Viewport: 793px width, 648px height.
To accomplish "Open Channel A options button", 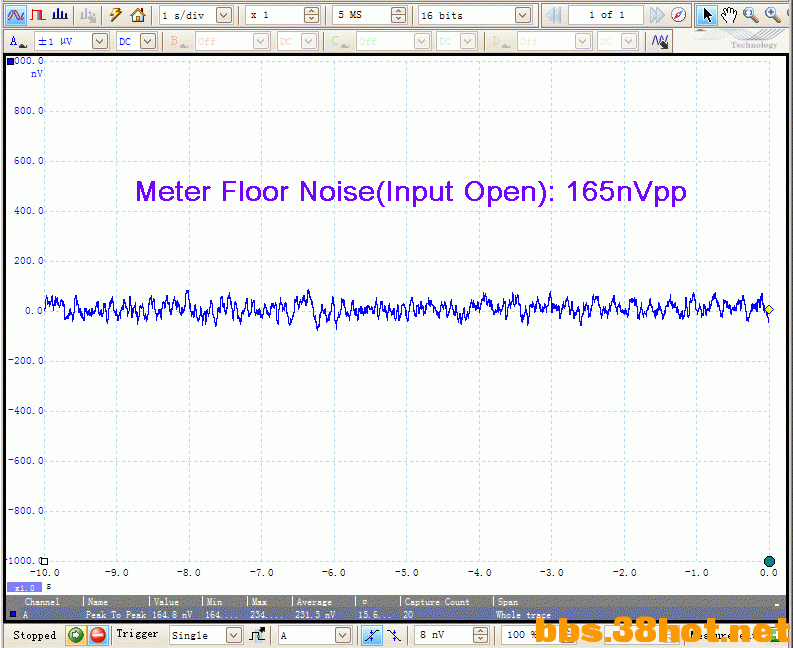I will click(17, 41).
